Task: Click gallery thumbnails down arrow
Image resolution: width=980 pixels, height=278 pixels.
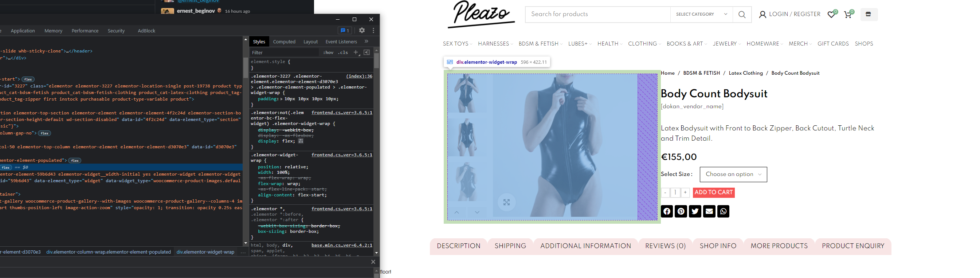Action: (477, 212)
